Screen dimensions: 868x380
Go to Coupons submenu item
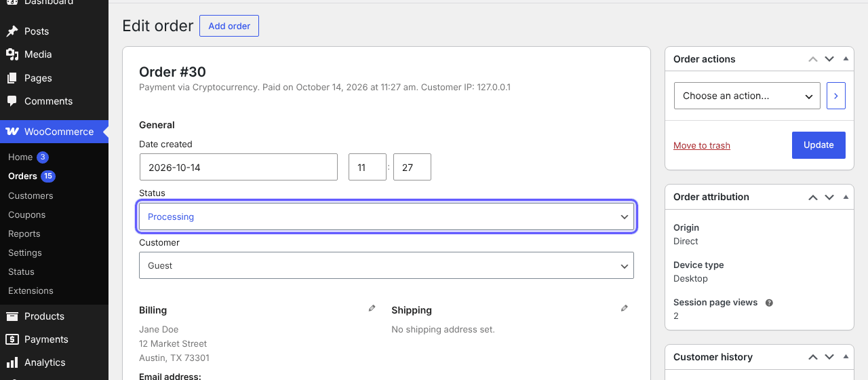[x=27, y=214]
